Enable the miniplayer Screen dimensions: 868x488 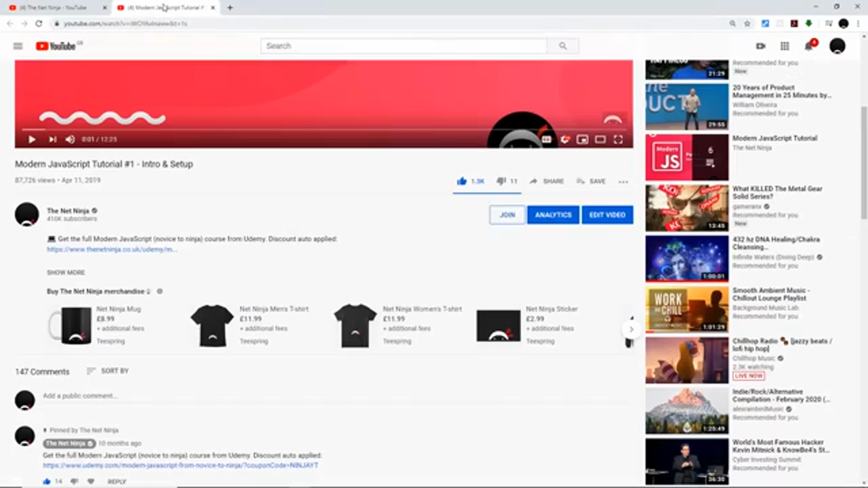coord(582,140)
